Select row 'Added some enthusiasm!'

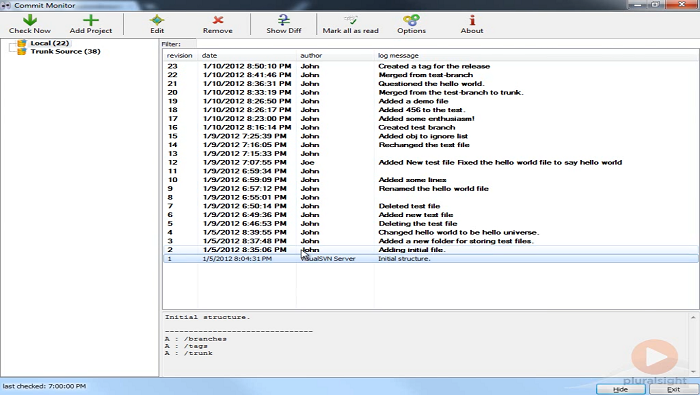431,119
